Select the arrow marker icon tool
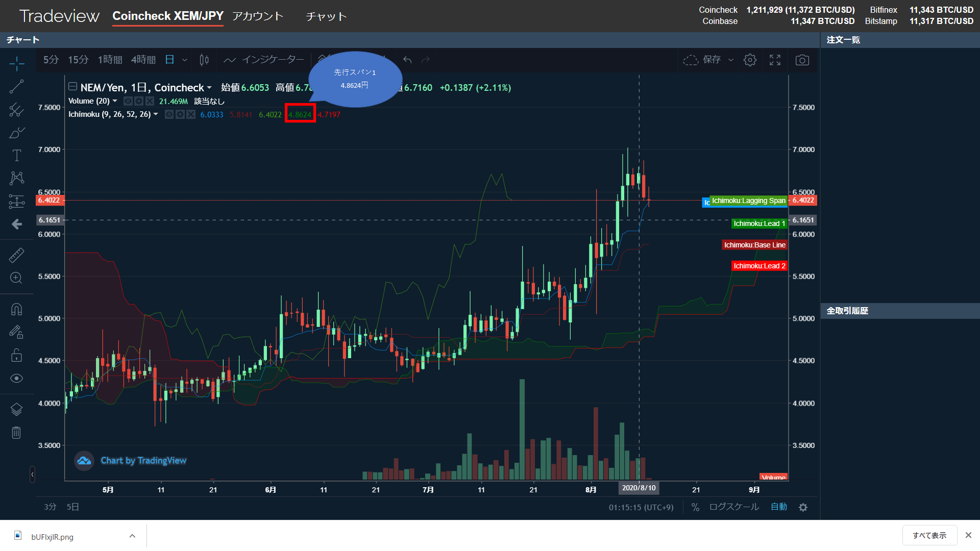The height and width of the screenshot is (551, 980). point(16,224)
